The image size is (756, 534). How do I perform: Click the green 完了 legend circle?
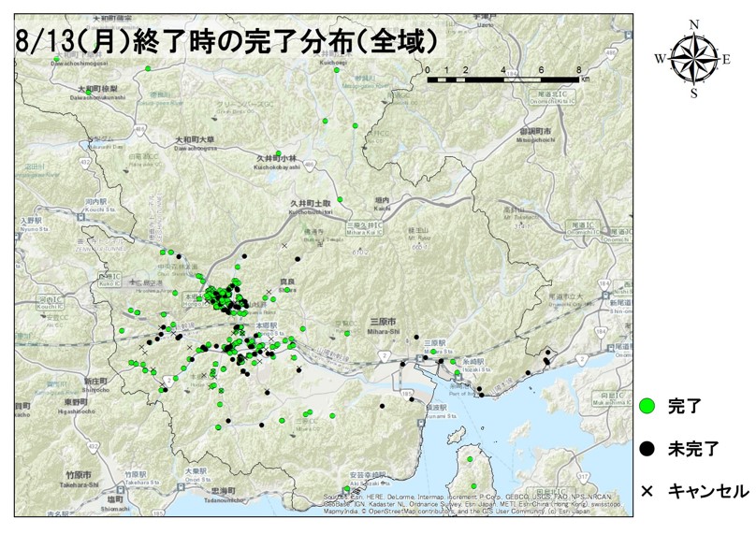pos(647,407)
